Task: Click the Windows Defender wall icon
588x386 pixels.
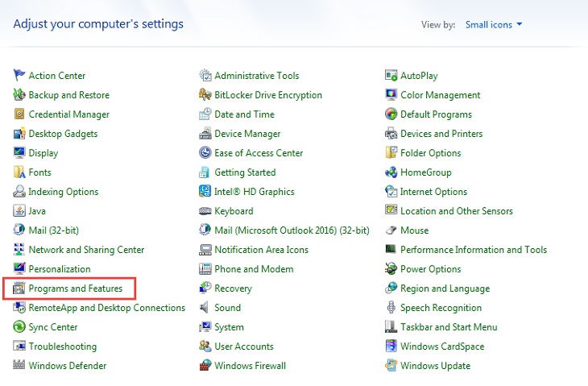Action: coord(19,365)
